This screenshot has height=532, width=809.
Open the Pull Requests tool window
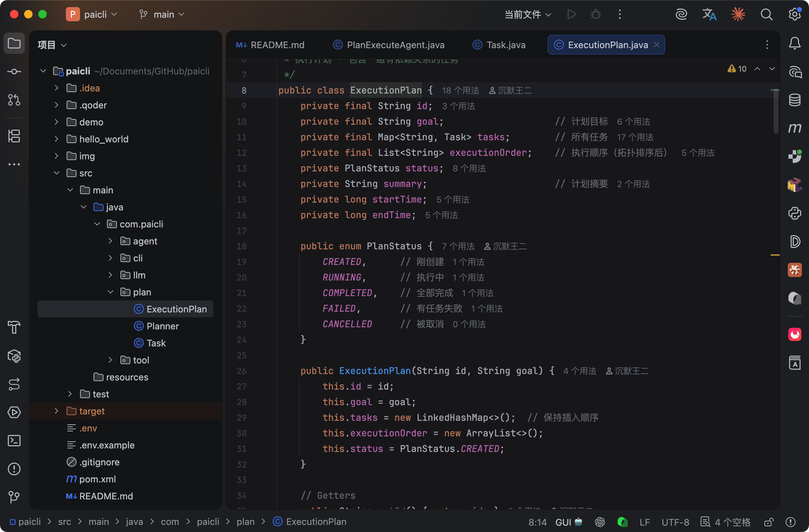(14, 100)
